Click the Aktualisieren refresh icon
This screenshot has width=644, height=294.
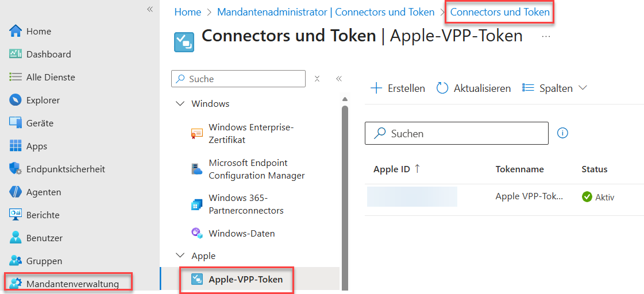coord(442,88)
